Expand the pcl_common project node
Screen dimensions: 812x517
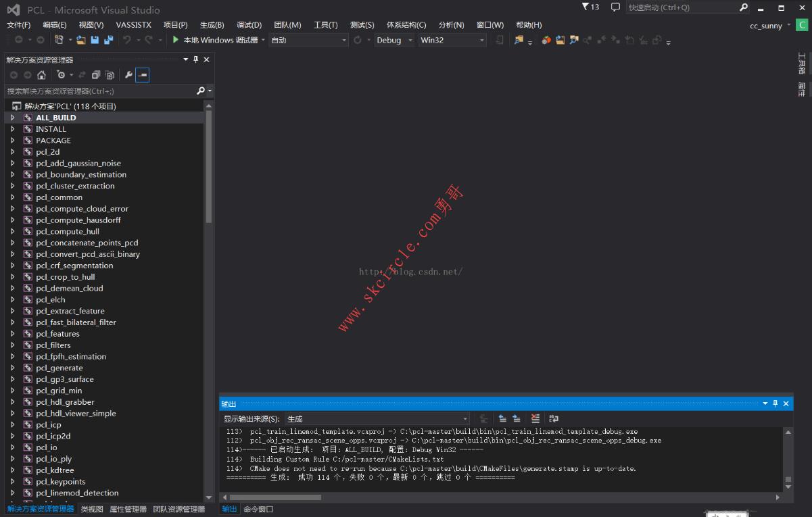pyautogui.click(x=12, y=197)
